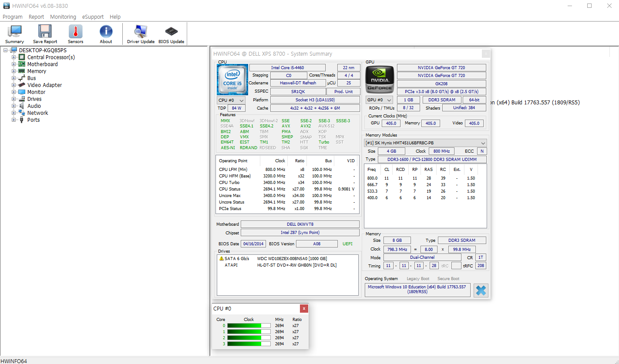Expand the Video Adapter node

(13, 85)
